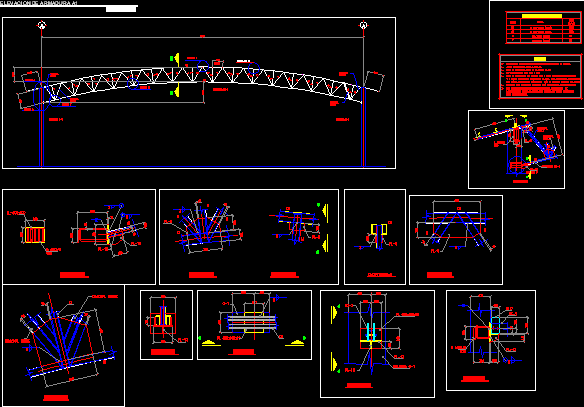Open the trapezoid truss panel detail view

click(x=456, y=240)
